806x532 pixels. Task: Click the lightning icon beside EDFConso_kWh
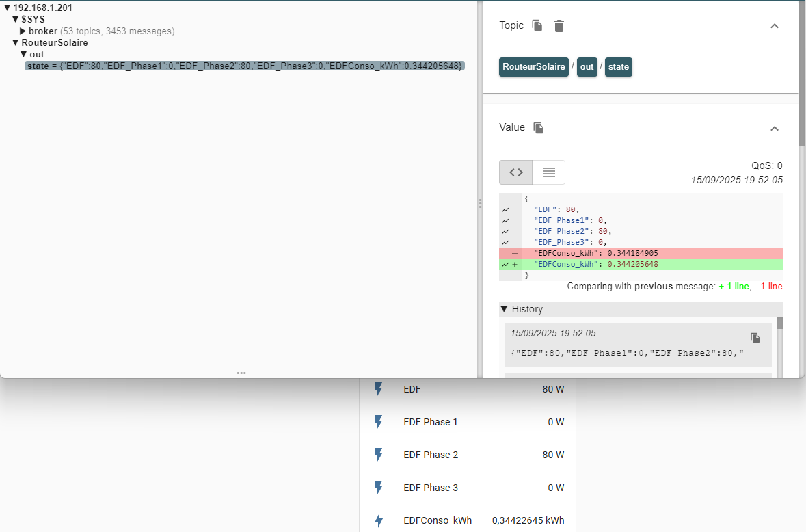379,520
